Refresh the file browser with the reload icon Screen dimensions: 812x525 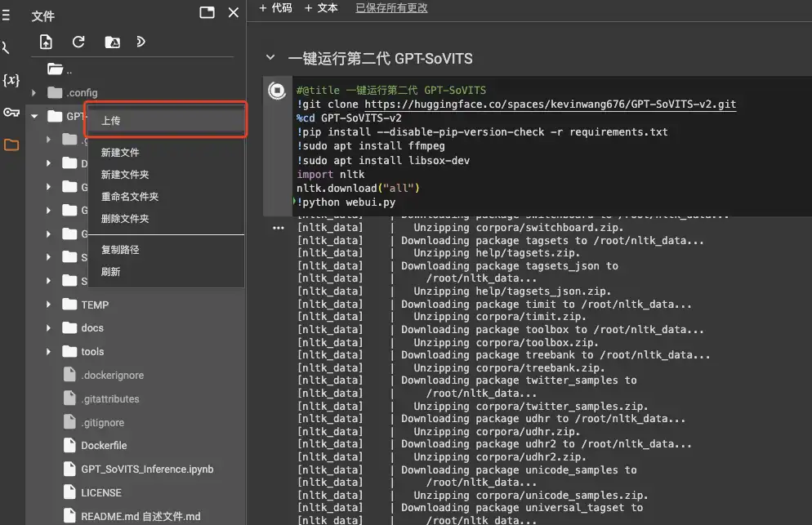78,42
